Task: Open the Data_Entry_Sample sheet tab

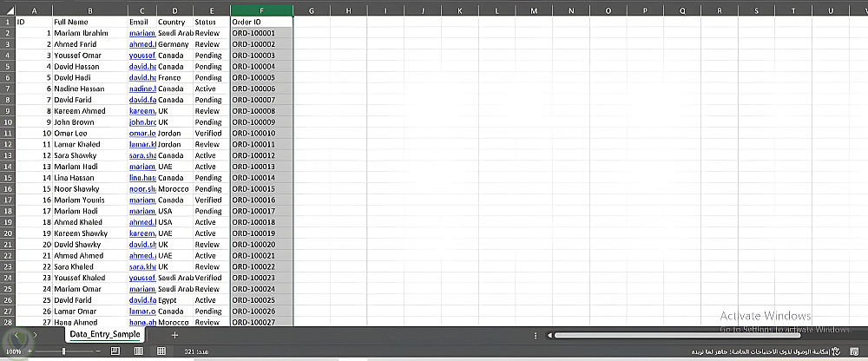Action: (105, 334)
